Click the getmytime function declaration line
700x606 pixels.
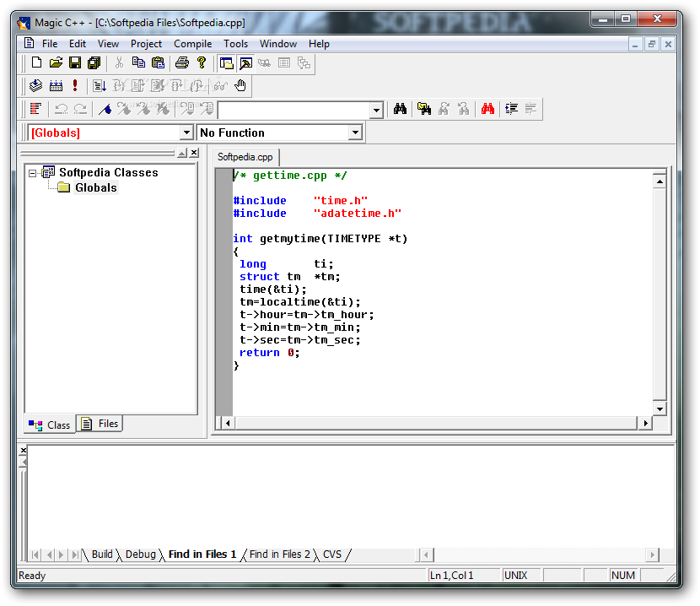(320, 239)
